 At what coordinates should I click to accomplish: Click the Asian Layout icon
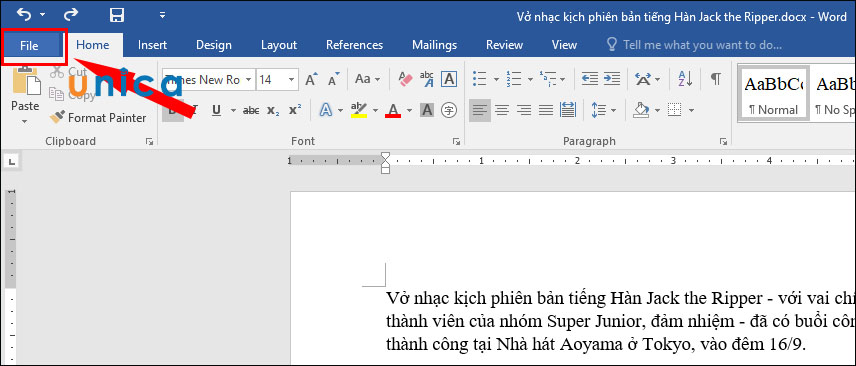[643, 79]
